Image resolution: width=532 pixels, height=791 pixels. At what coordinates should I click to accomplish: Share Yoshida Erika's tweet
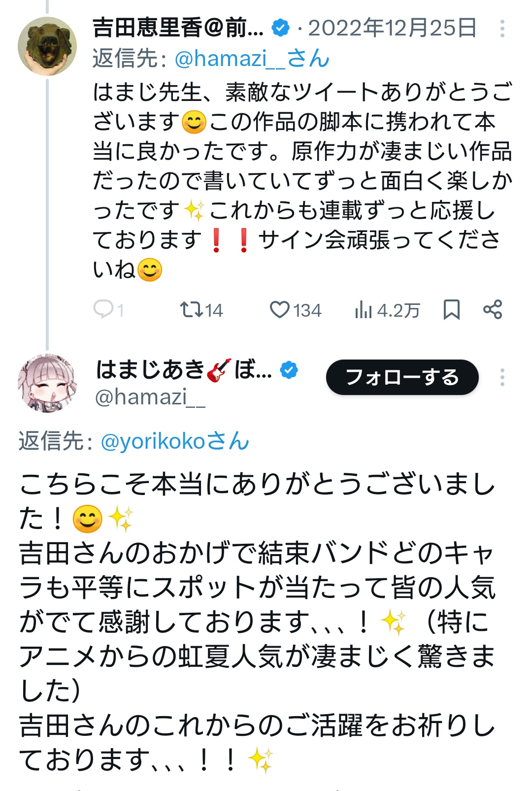493,310
